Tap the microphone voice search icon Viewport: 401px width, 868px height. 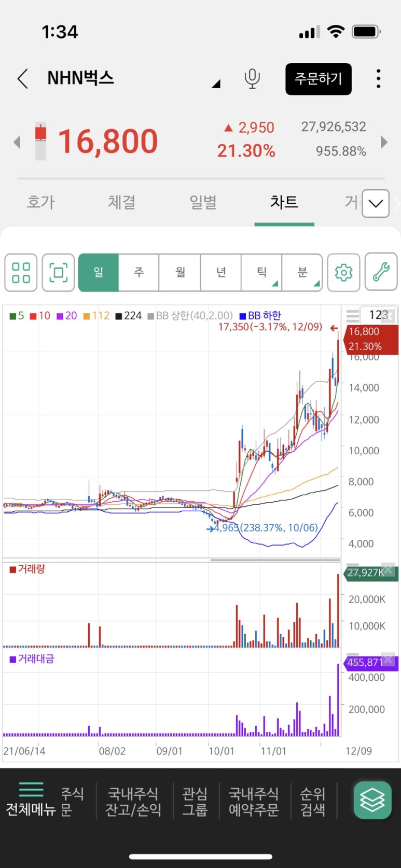point(252,79)
